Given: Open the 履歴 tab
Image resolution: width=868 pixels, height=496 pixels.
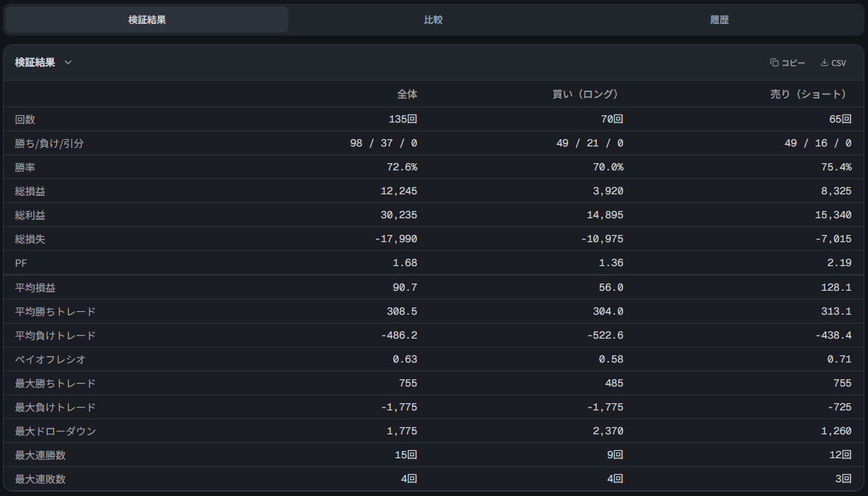Looking at the screenshot, I should click(x=719, y=20).
